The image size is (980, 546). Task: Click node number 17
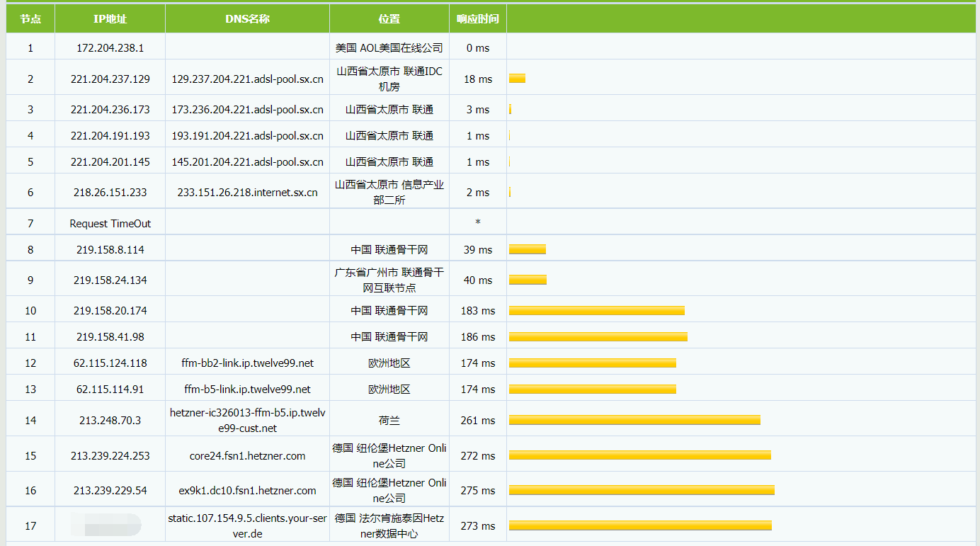30,526
